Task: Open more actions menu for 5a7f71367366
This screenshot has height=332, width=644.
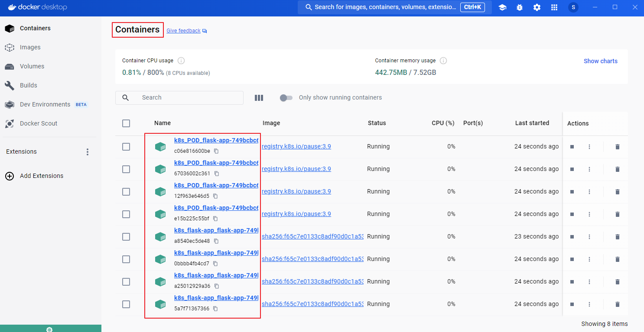Action: (x=589, y=304)
